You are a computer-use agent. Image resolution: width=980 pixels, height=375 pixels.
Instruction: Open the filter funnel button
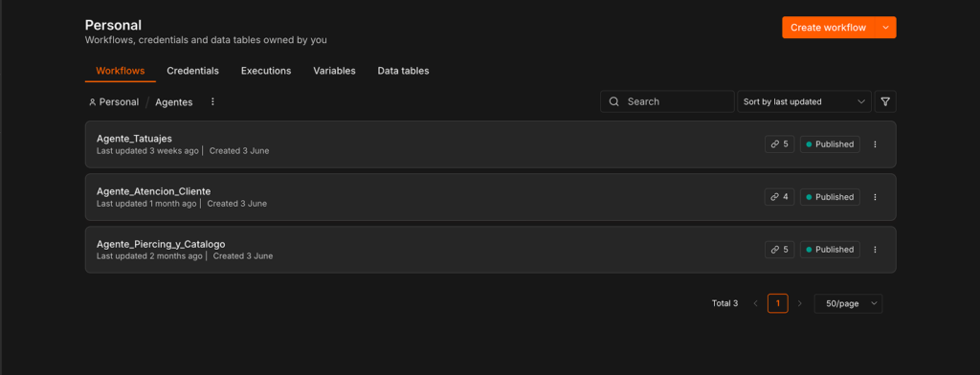(x=885, y=101)
